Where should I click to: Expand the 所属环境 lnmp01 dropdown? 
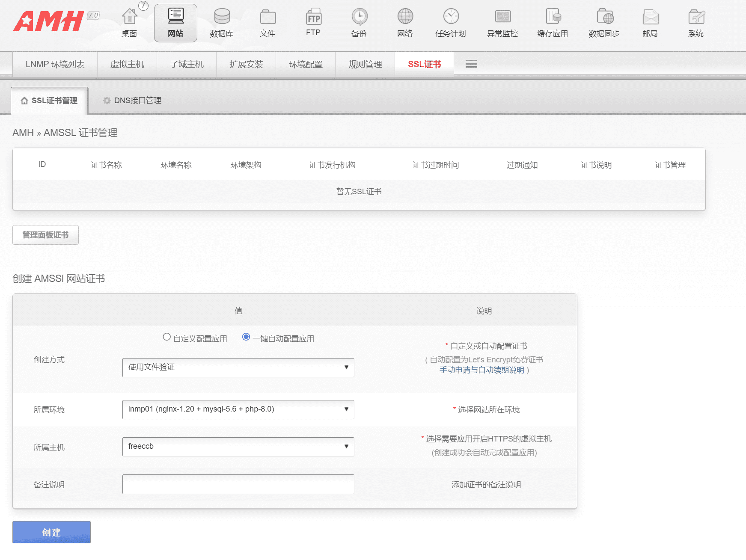pyautogui.click(x=238, y=409)
